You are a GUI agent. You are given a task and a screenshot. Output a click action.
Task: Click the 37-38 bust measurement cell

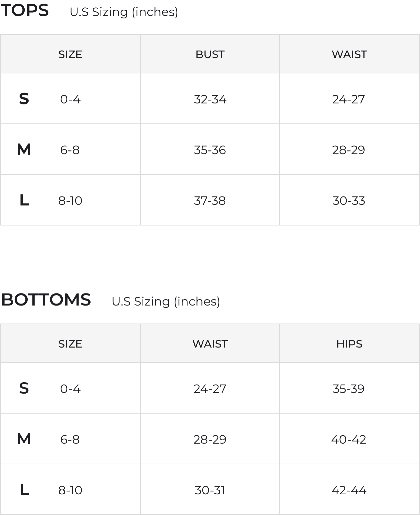click(x=210, y=201)
